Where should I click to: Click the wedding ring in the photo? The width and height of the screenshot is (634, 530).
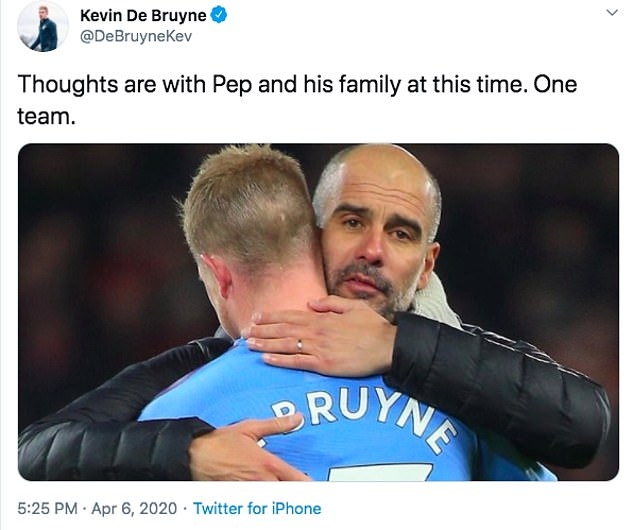point(298,345)
